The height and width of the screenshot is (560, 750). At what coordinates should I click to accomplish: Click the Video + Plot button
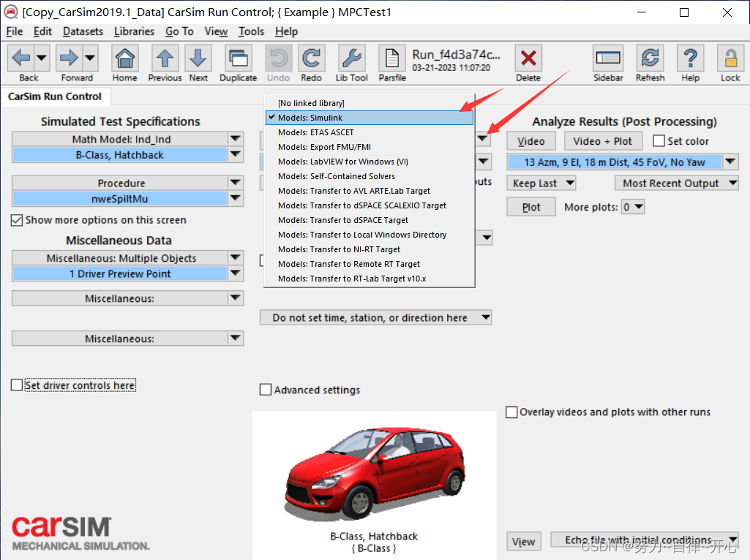603,141
